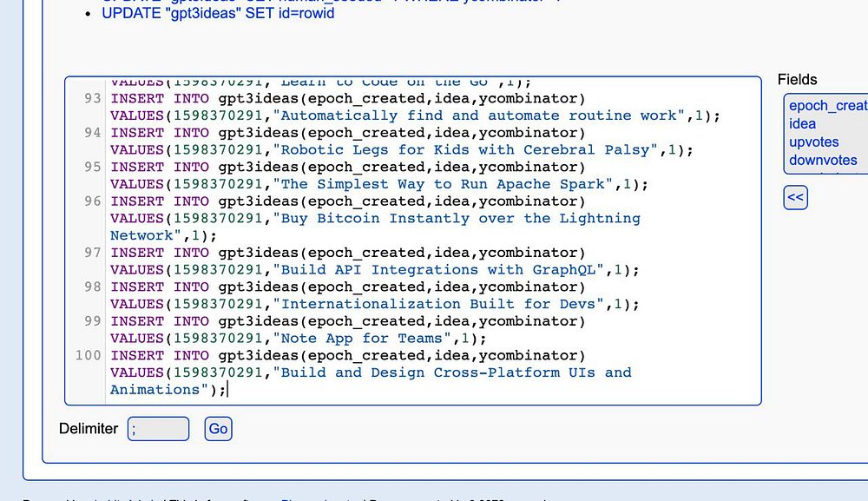Viewport: 868px width, 501px height.
Task: Click line number 99 in the SQL editor
Action: pyautogui.click(x=93, y=321)
